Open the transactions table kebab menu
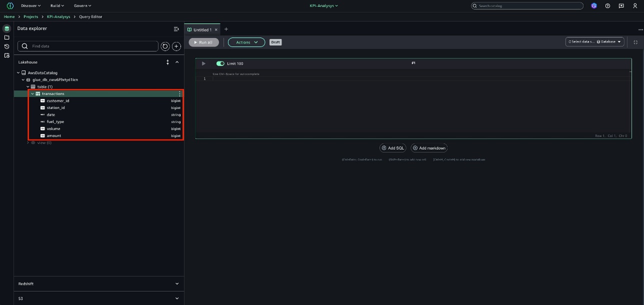This screenshot has width=644, height=305. pos(179,93)
